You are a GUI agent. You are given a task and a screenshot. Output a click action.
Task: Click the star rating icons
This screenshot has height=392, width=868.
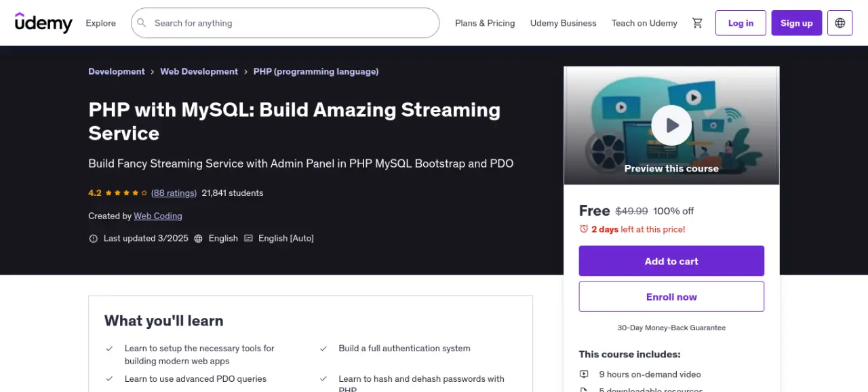126,193
